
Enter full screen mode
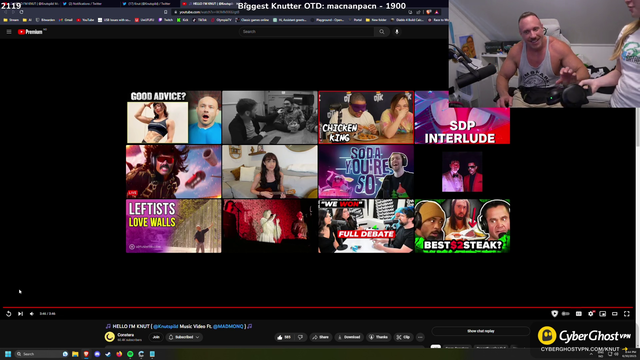(x=627, y=313)
